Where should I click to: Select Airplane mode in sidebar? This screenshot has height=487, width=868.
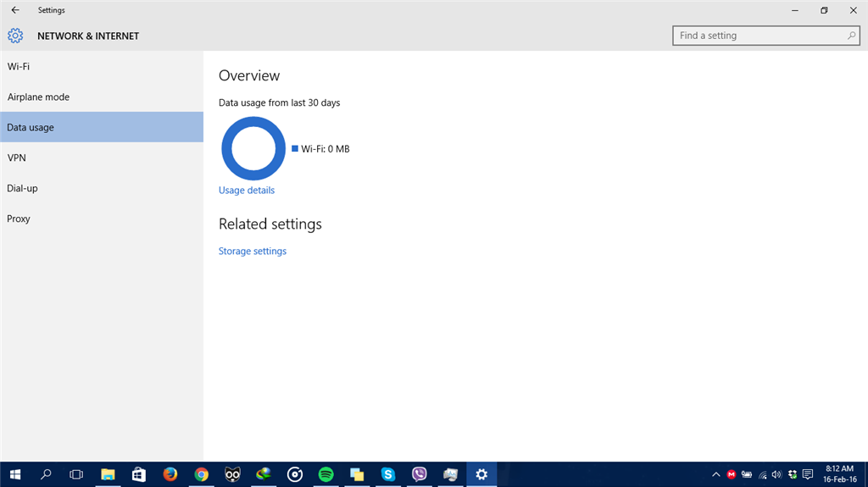[102, 97]
